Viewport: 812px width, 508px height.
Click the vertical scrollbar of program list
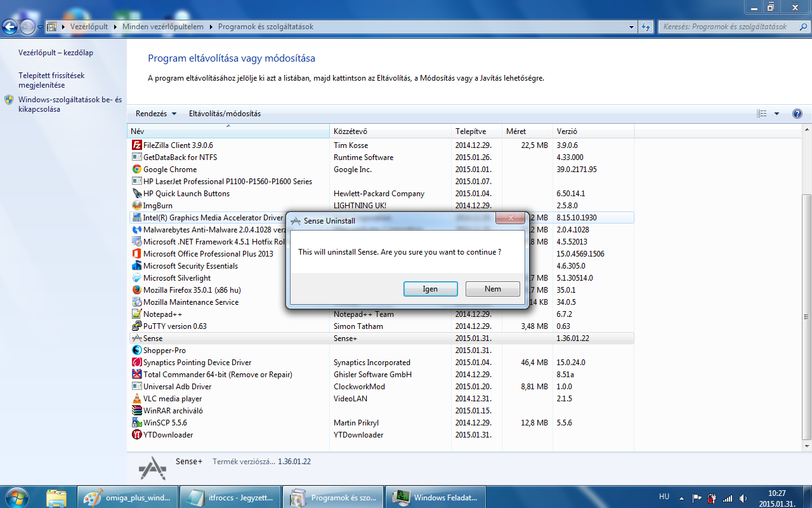(x=806, y=317)
